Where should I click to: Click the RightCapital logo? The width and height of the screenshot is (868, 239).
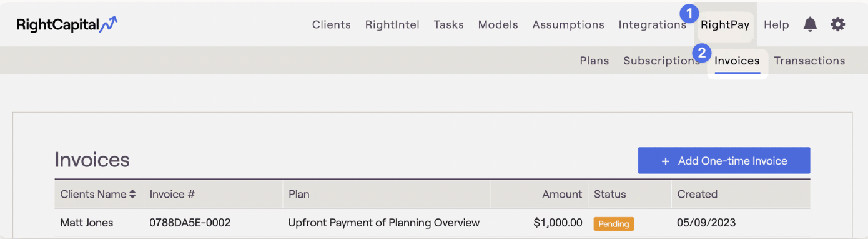click(x=67, y=24)
